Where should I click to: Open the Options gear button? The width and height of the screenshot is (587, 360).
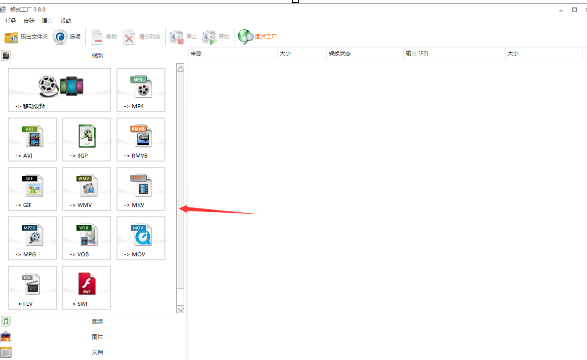(x=67, y=37)
